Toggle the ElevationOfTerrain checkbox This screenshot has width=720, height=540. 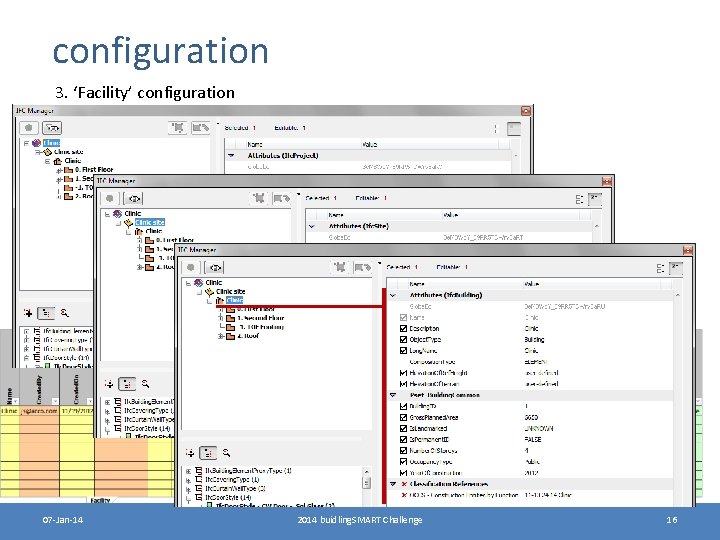[403, 384]
